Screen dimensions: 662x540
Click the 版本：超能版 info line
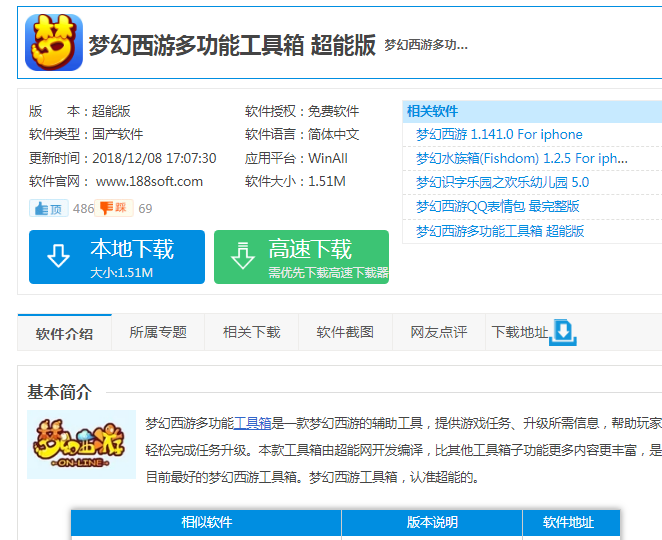(80, 111)
